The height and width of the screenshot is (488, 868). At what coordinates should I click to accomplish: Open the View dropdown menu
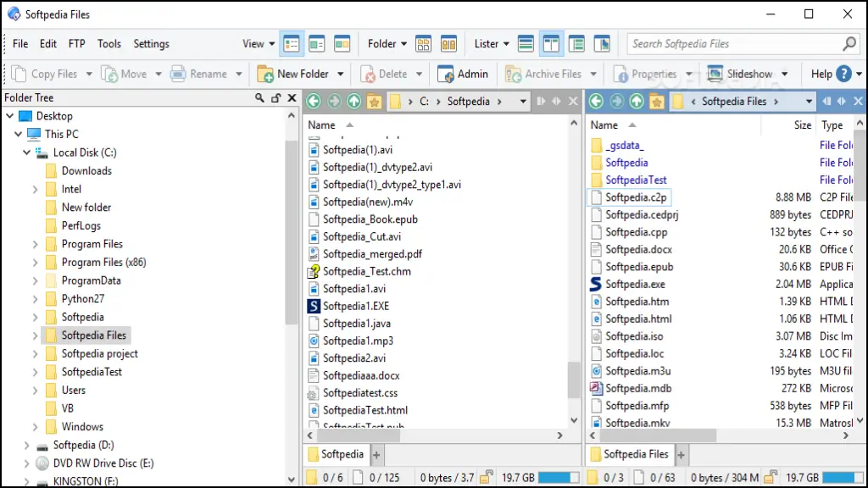[x=259, y=44]
